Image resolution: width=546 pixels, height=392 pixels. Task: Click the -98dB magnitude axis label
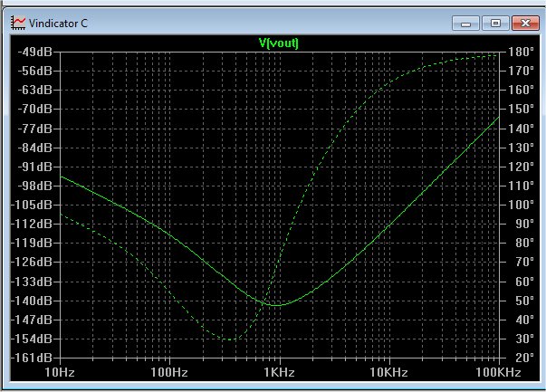(34, 186)
